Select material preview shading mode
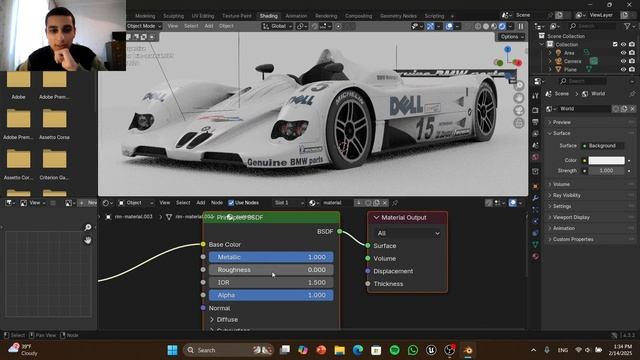This screenshot has height=360, width=640. tap(494, 26)
